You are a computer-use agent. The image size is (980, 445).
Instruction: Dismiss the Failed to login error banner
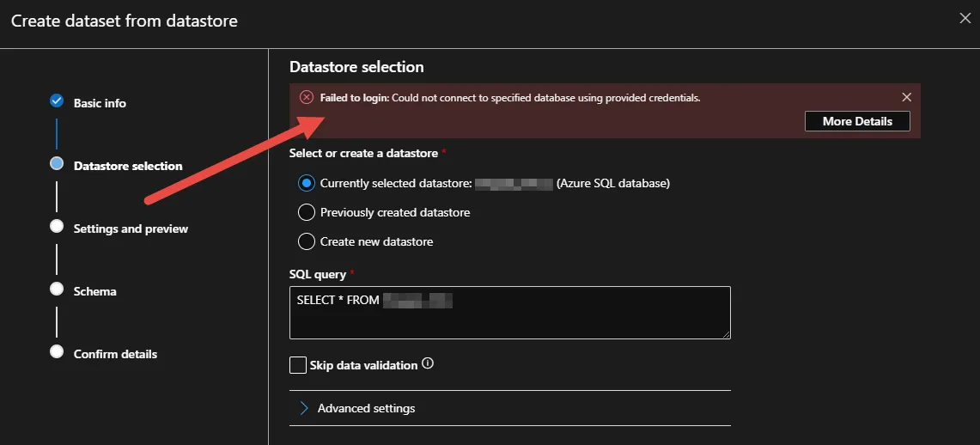906,97
